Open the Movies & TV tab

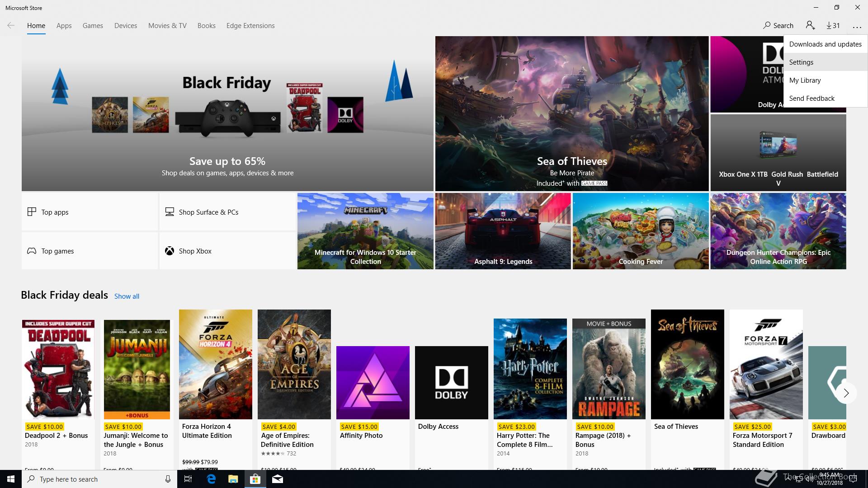pos(167,26)
